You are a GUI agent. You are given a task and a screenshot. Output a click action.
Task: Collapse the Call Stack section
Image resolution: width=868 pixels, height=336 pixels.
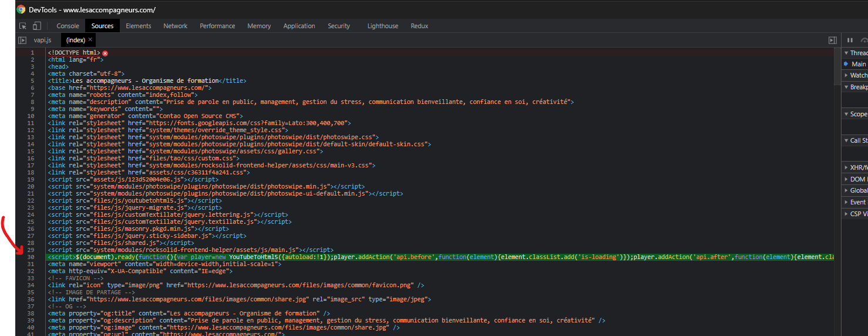pyautogui.click(x=856, y=140)
